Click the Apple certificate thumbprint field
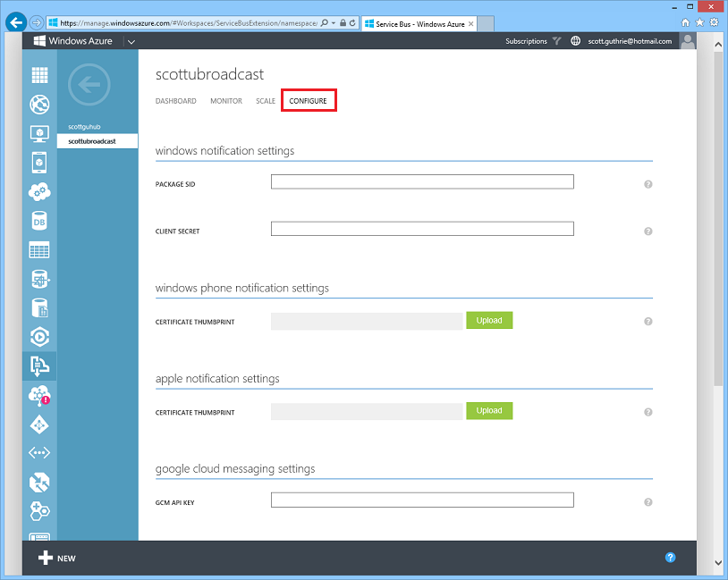The width and height of the screenshot is (728, 580). pos(367,412)
